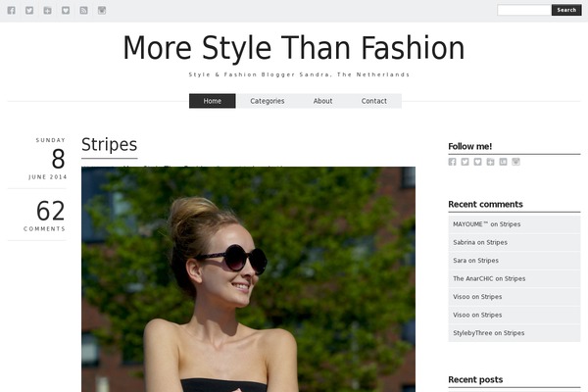Click the search text field

coord(524,10)
